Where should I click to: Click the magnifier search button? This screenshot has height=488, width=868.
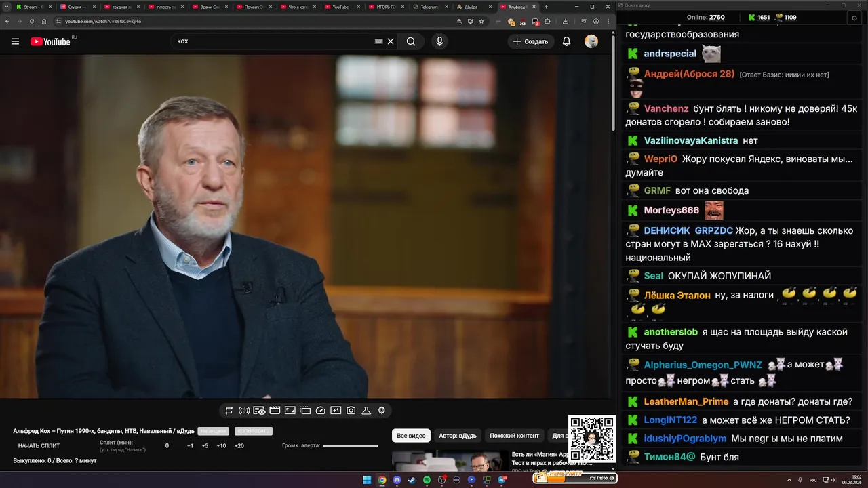411,41
